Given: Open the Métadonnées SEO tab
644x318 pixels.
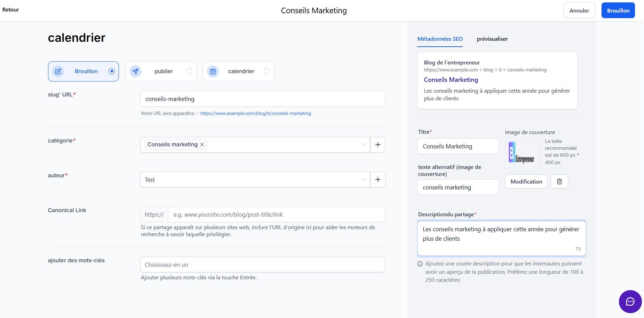Looking at the screenshot, I should [440, 39].
